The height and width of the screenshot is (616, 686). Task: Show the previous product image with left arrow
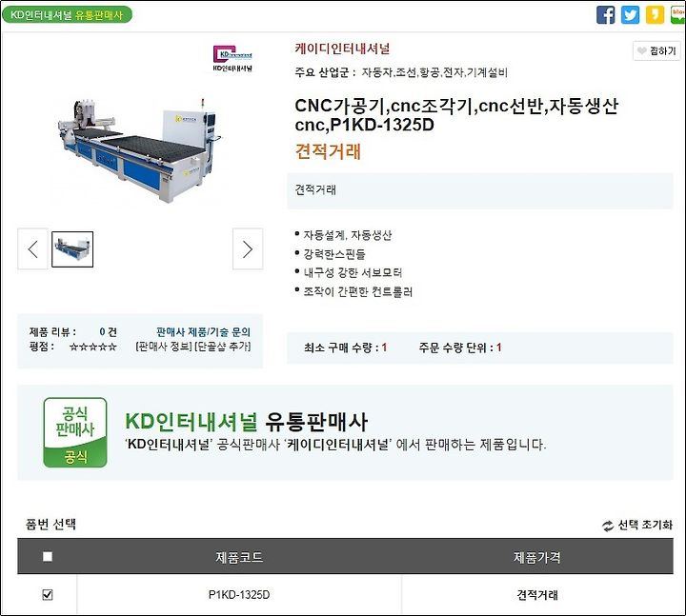[32, 249]
